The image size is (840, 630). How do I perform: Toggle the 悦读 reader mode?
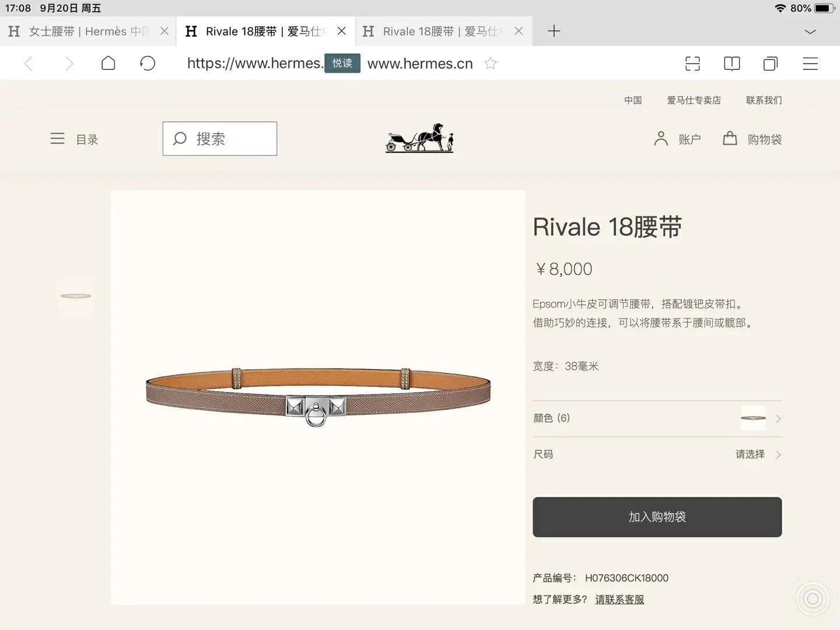click(x=342, y=63)
